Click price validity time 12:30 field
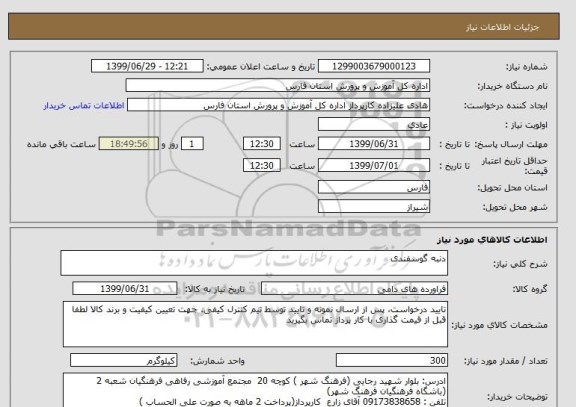The height and width of the screenshot is (407, 576). [262, 165]
